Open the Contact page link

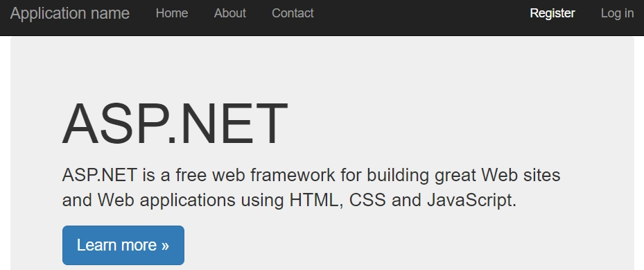293,13
